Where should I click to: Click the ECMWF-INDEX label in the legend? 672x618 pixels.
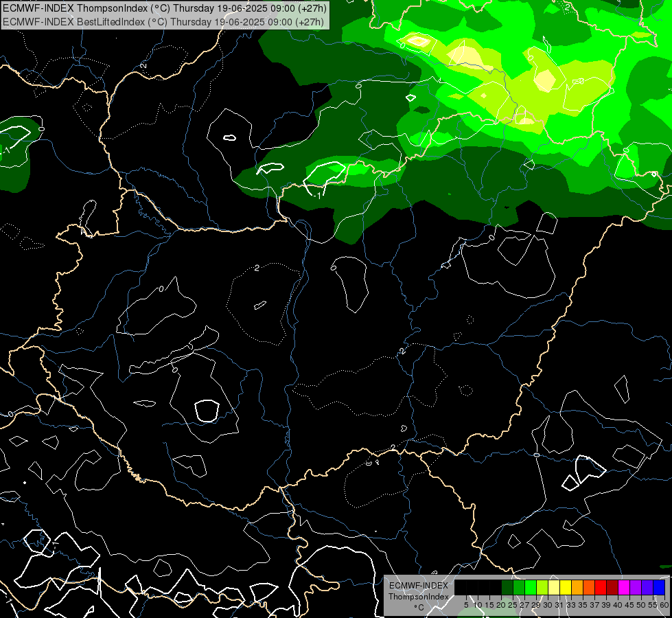click(x=419, y=586)
